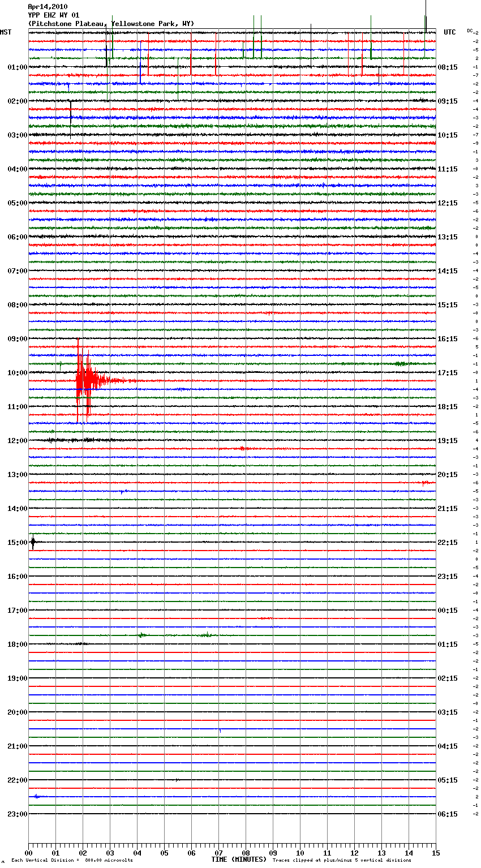Click the Pitchstone Plateau location caption
The image size is (481, 868).
click(111, 24)
